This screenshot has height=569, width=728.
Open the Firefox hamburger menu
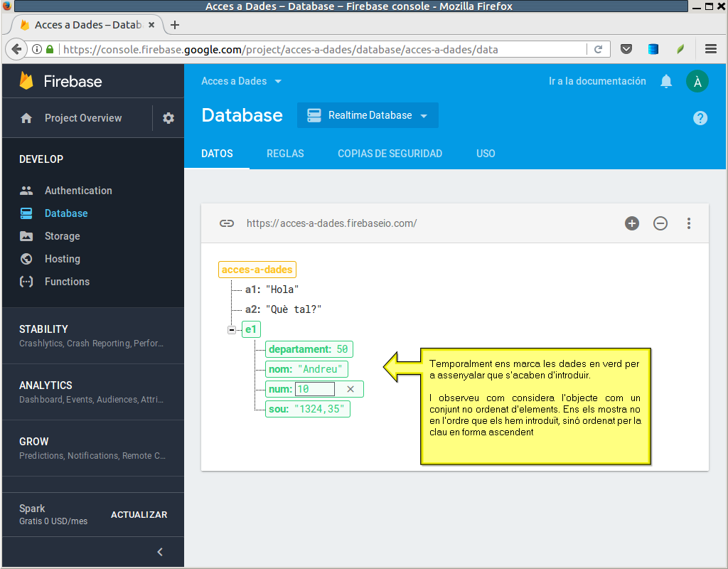[711, 49]
